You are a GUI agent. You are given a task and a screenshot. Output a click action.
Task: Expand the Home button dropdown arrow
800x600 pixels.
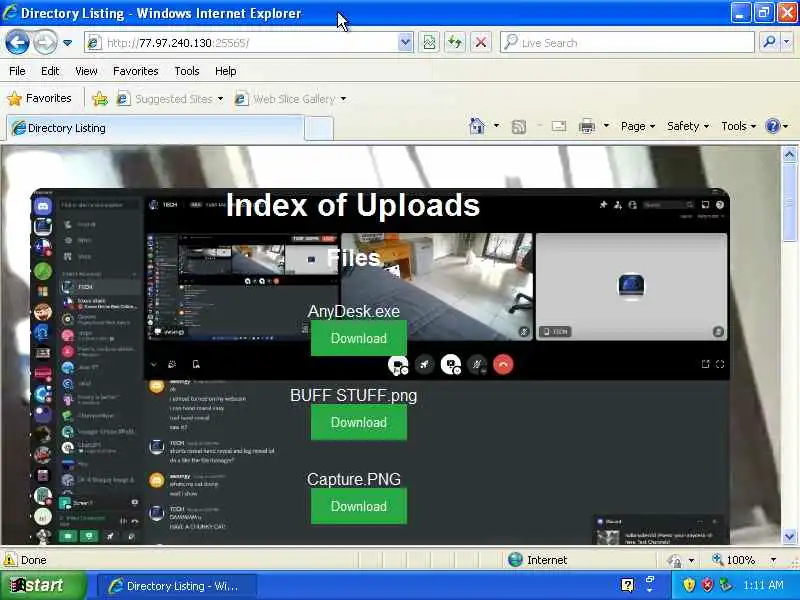coord(496,126)
